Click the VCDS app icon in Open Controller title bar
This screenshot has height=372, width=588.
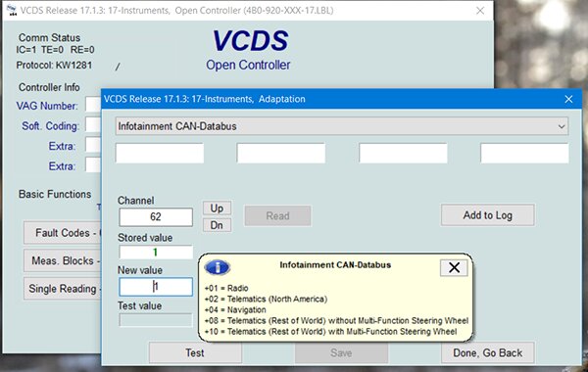[x=12, y=11]
